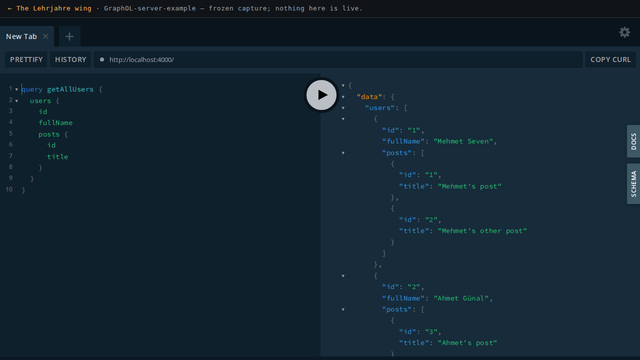Click "Mehmet Seven" value in response
Screen dimensions: 640x360
pyautogui.click(x=464, y=141)
